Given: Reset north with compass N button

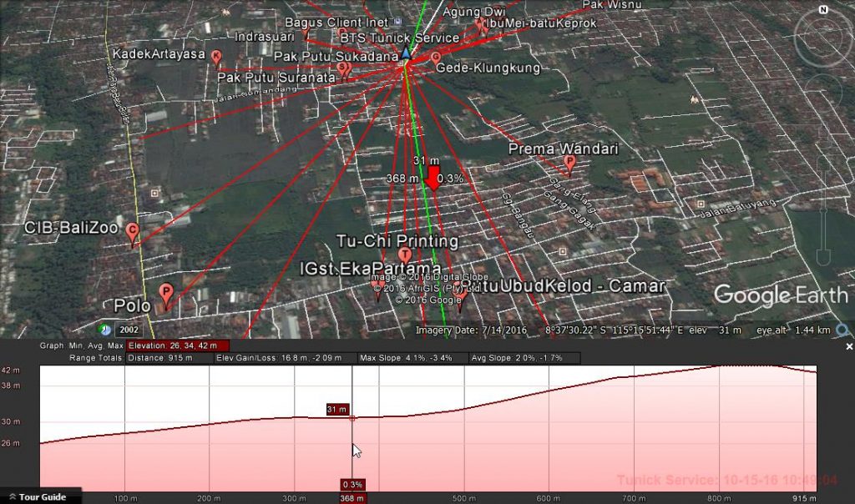Looking at the screenshot, I should coord(823,10).
